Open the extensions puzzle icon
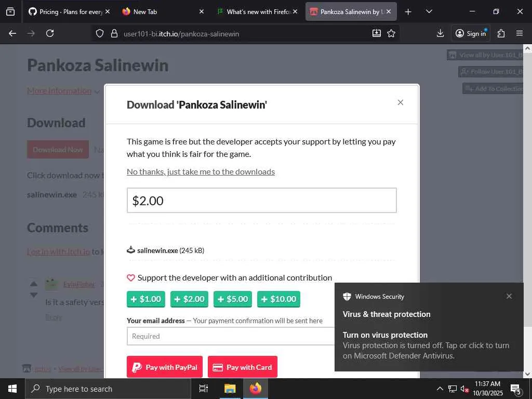Screen dimensions: 532x399 tap(501, 33)
